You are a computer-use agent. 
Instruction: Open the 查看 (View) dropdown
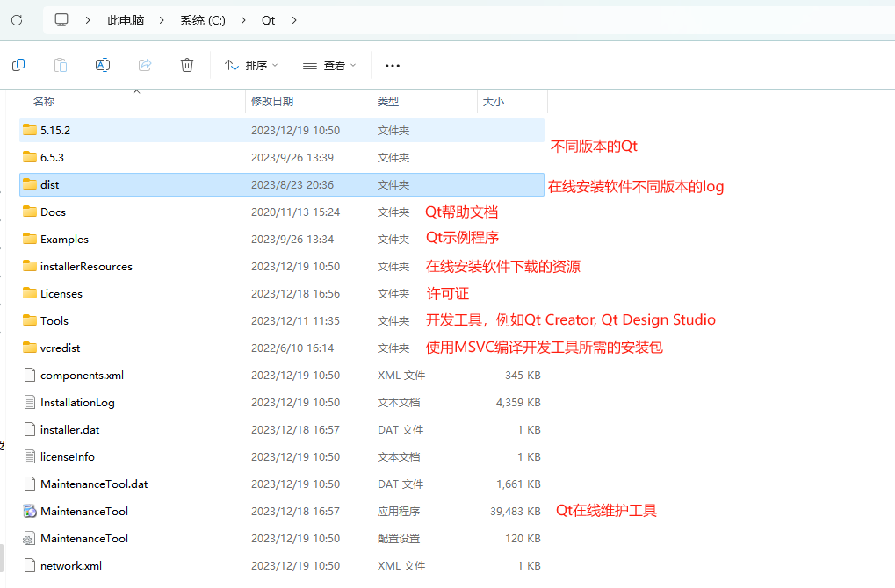coord(329,66)
